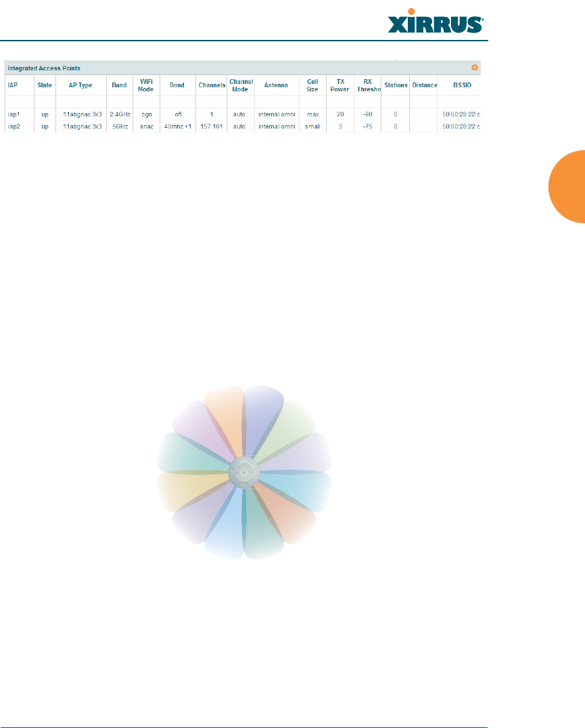Image resolution: width=585 pixels, height=728 pixels.
Task: Click the Distance column header
Action: point(425,85)
